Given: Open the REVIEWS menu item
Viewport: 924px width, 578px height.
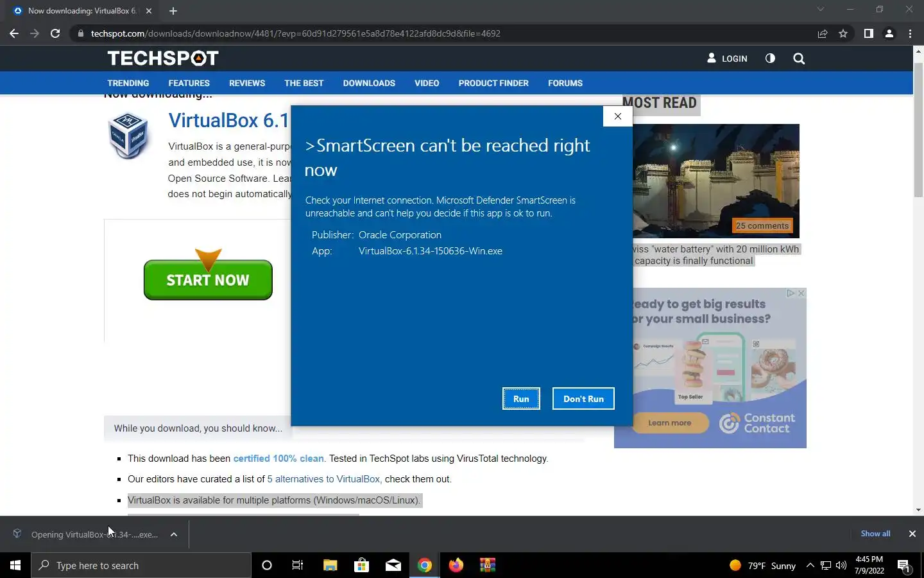Looking at the screenshot, I should pyautogui.click(x=247, y=83).
